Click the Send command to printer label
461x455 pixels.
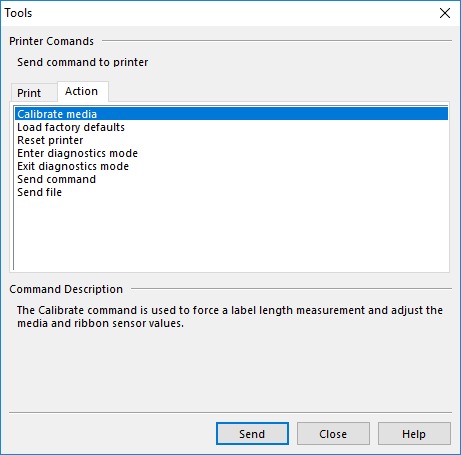pyautogui.click(x=83, y=62)
